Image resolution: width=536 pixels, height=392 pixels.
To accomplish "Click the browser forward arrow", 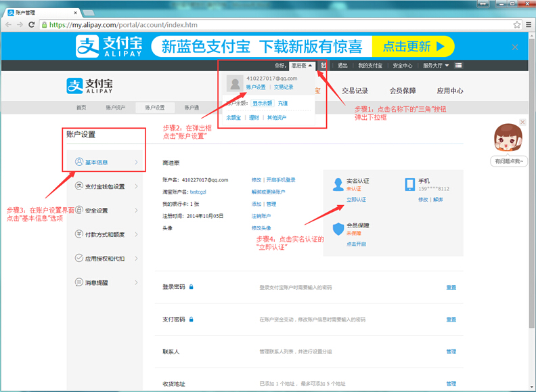I will [20, 24].
